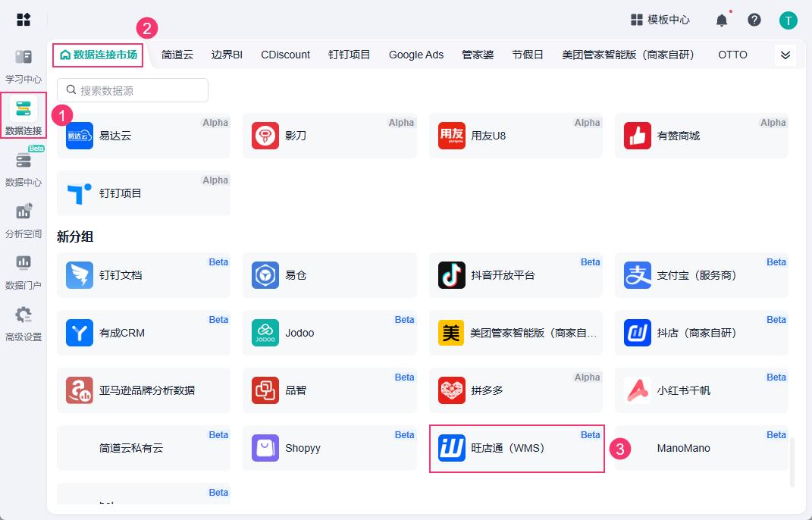
Task: Select the 易达云 data source icon
Action: [x=80, y=136]
